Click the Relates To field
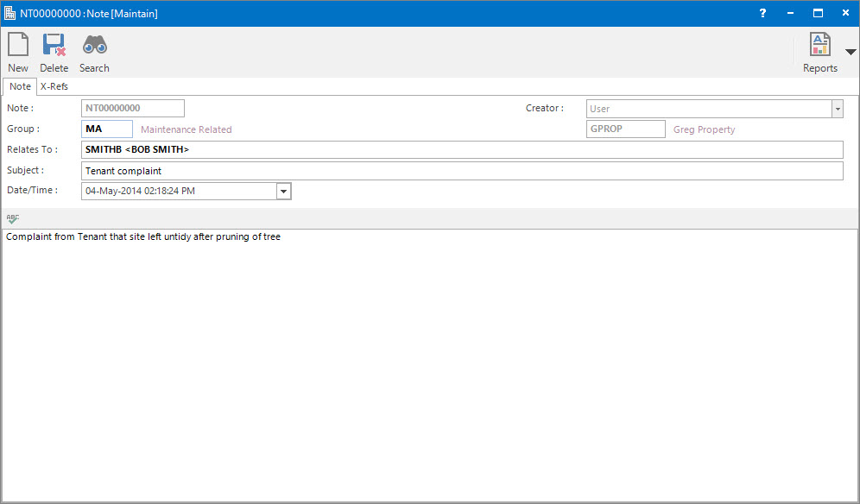 click(462, 150)
